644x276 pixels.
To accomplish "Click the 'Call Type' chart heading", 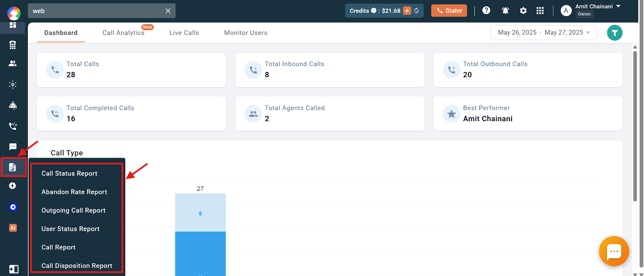I will click(67, 153).
